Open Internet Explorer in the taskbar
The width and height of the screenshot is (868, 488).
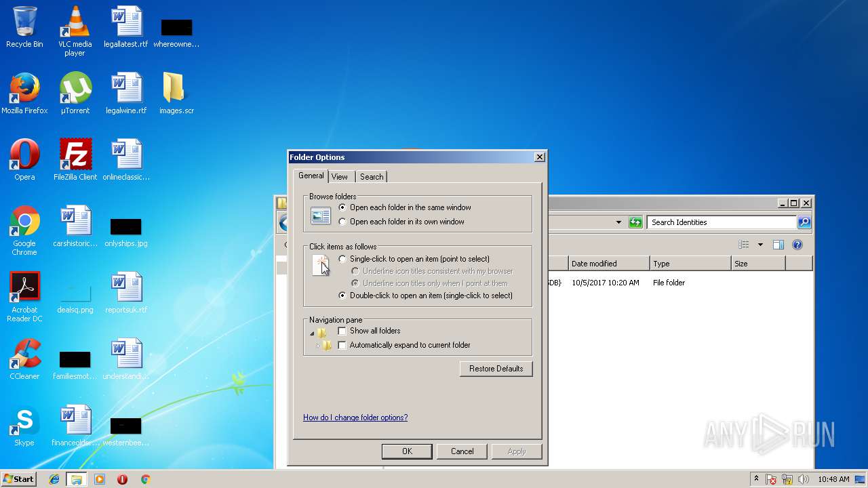(54, 479)
